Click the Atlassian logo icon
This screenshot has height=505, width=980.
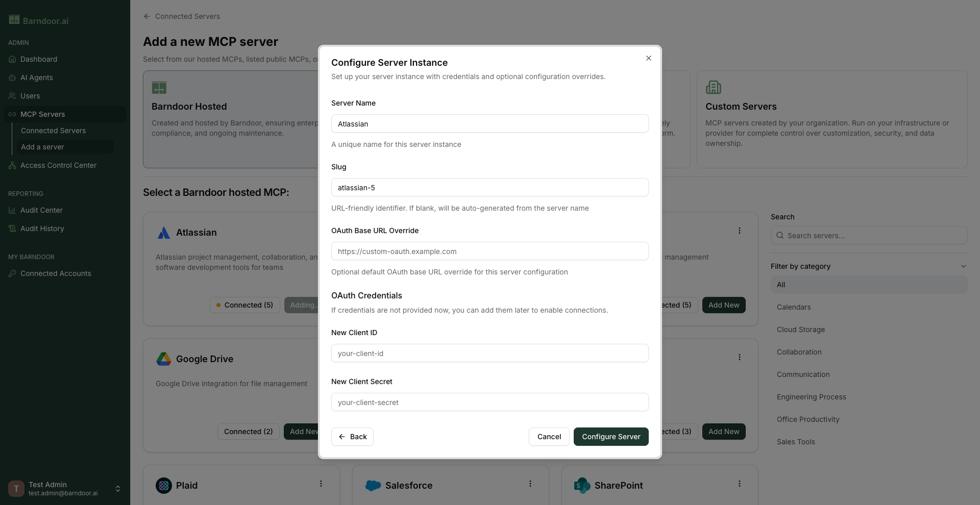(163, 233)
